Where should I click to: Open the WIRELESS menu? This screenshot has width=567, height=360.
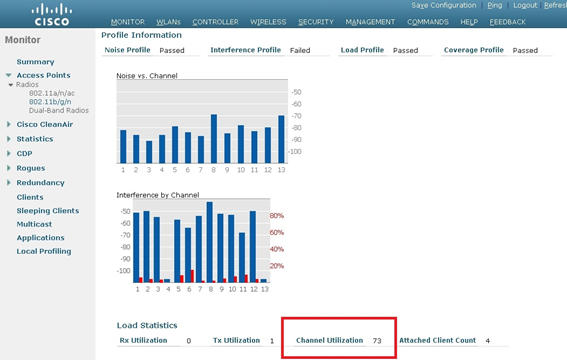tap(268, 22)
